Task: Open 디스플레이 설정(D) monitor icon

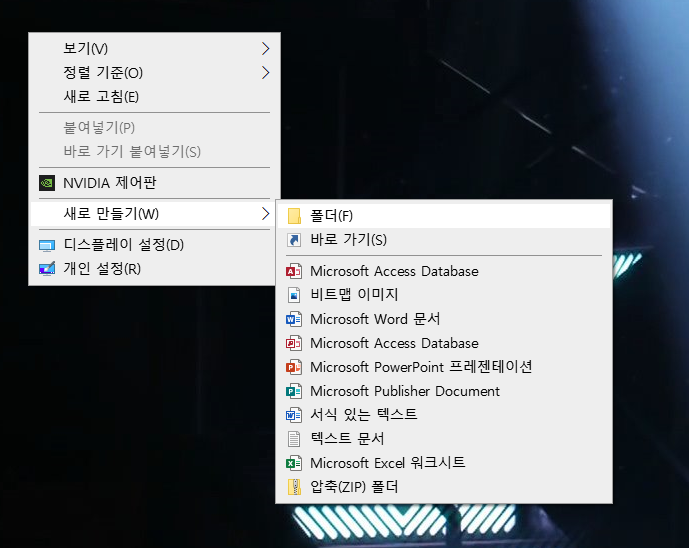Action: pyautogui.click(x=47, y=245)
